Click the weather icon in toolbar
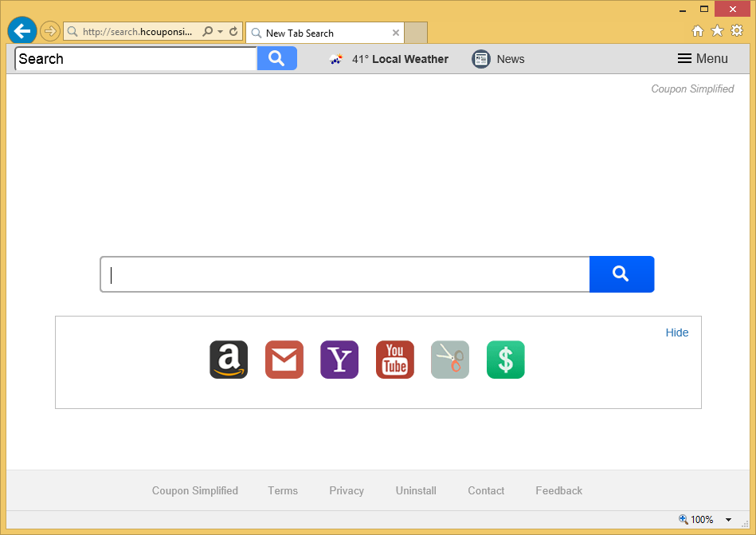The image size is (756, 535). [x=336, y=59]
